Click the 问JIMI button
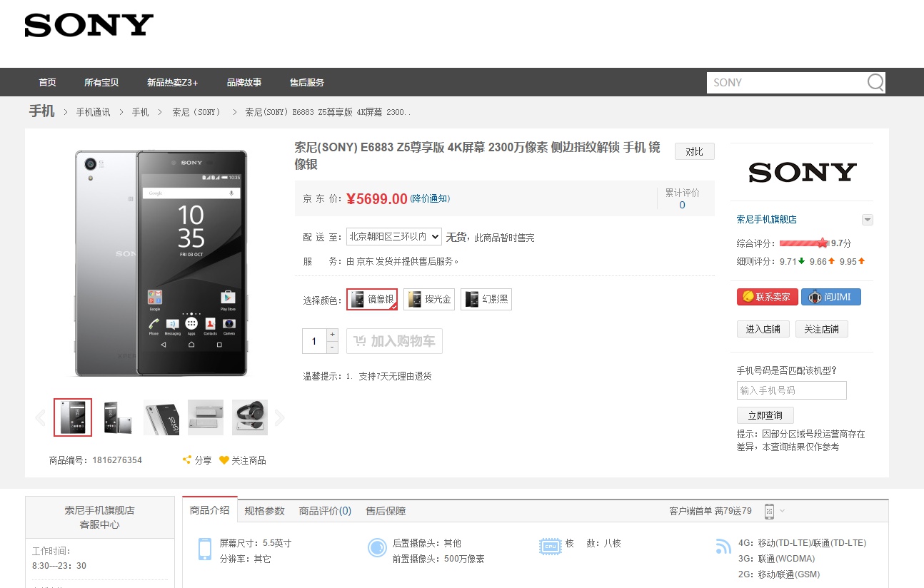 (831, 297)
